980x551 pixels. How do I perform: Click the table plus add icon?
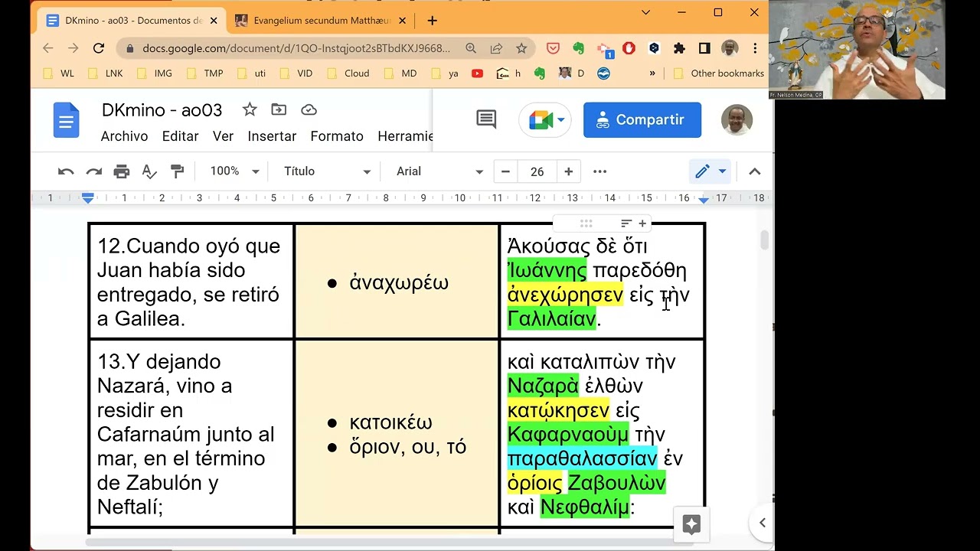pyautogui.click(x=642, y=223)
